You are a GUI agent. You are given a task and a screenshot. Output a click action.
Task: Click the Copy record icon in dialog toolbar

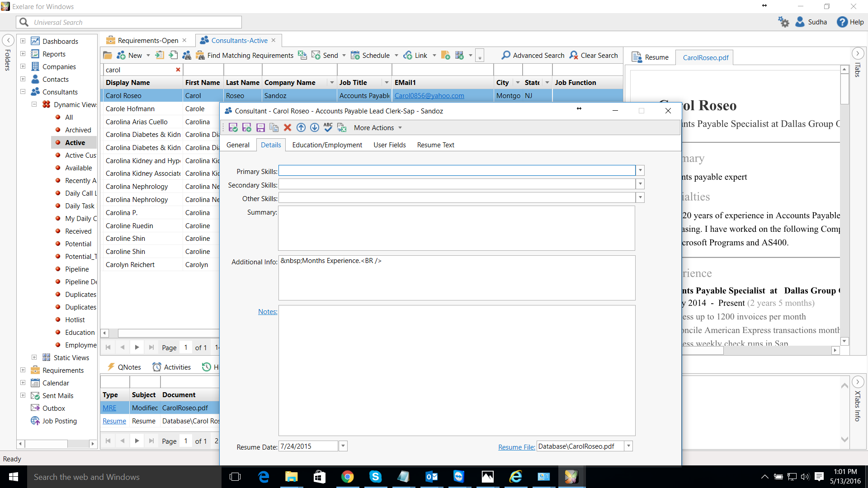click(x=274, y=128)
